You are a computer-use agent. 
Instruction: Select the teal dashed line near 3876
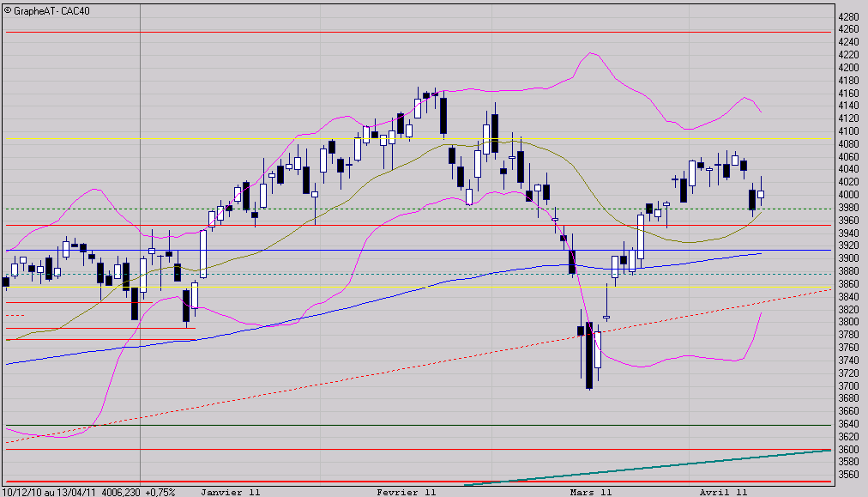pos(419,274)
